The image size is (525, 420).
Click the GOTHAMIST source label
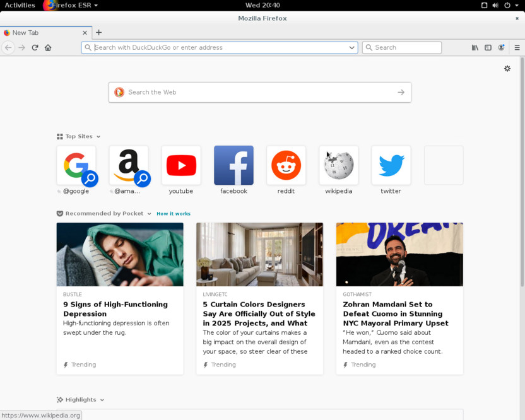point(357,295)
